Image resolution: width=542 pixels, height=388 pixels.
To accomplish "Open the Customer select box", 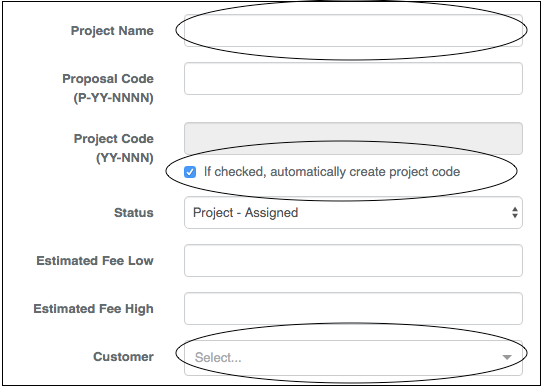I will tap(353, 357).
